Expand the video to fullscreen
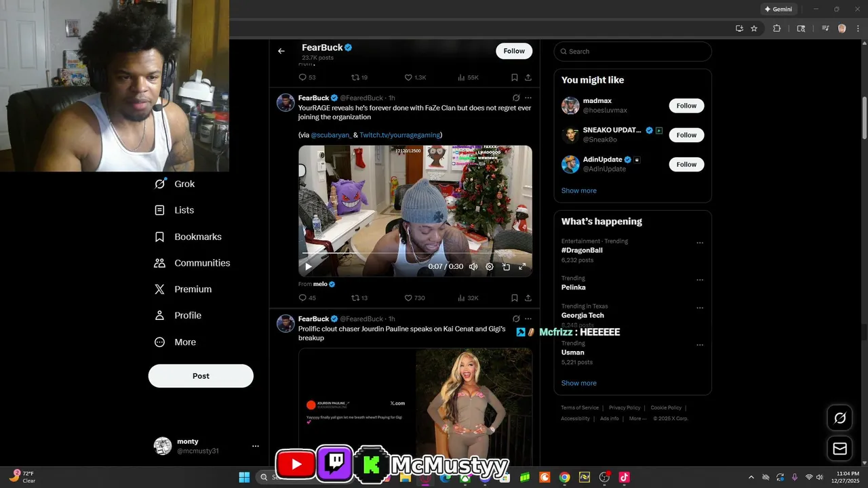The width and height of the screenshot is (868, 488). pyautogui.click(x=522, y=266)
